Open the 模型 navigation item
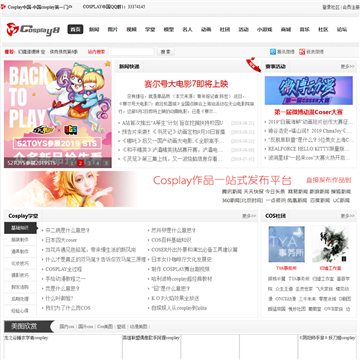 [169, 29]
